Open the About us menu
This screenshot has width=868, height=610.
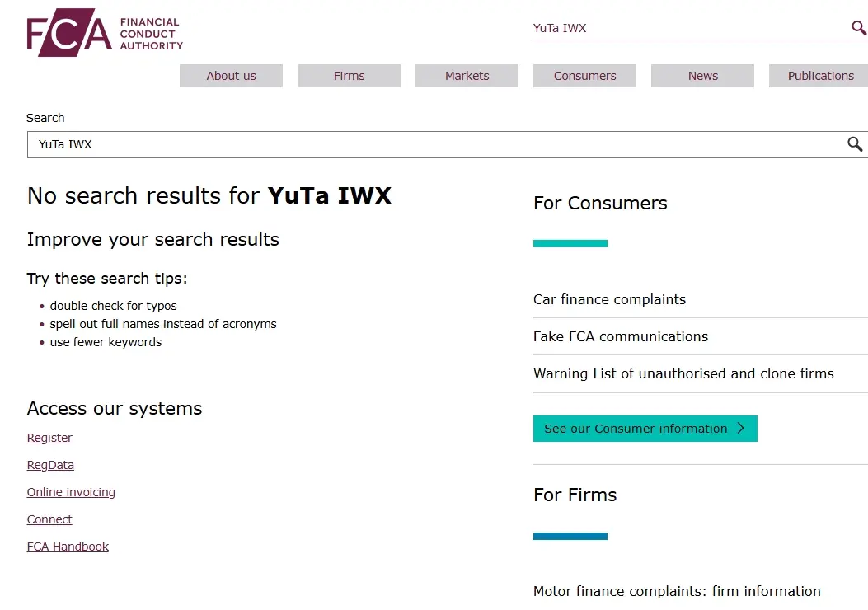click(x=231, y=75)
